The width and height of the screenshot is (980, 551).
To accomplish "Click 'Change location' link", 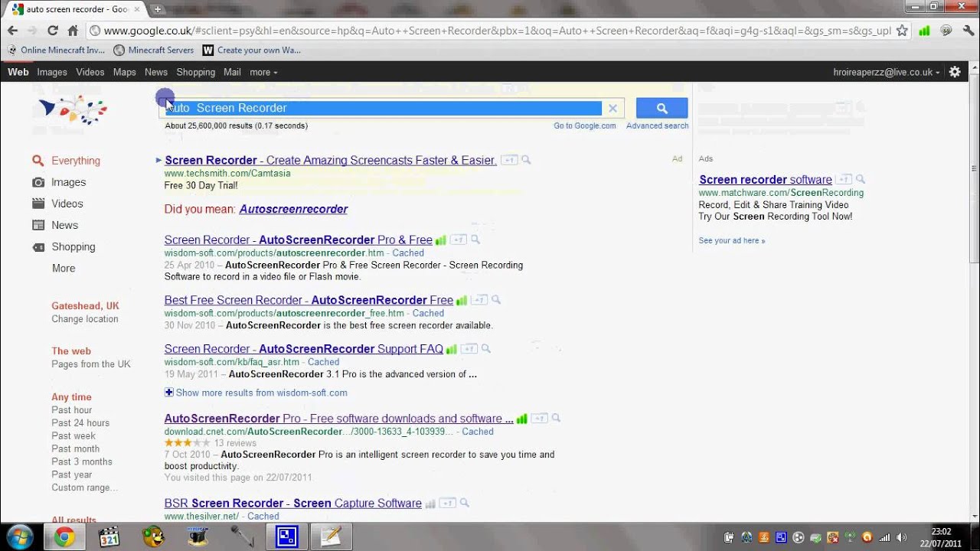I will (85, 319).
